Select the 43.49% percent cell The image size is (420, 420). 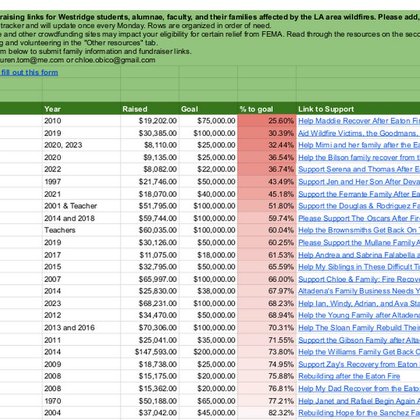(x=267, y=182)
